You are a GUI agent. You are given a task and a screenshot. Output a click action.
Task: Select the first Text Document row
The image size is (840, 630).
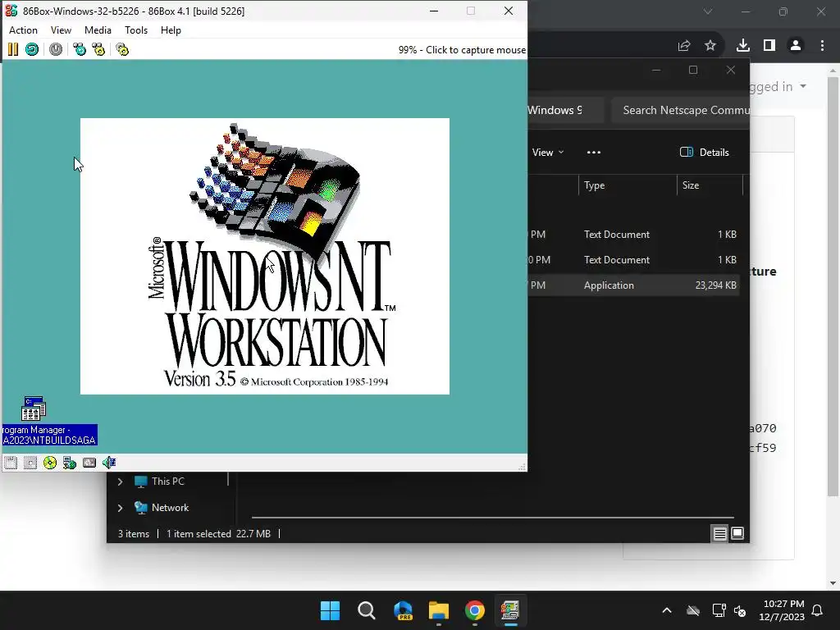[633, 234]
